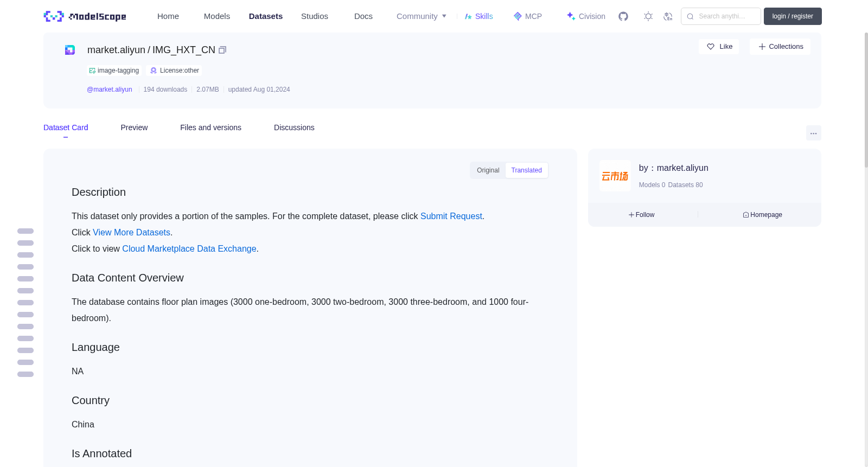Screen dimensions: 868x467
Task: Click the page vertical scrollbar
Action: coord(866,100)
